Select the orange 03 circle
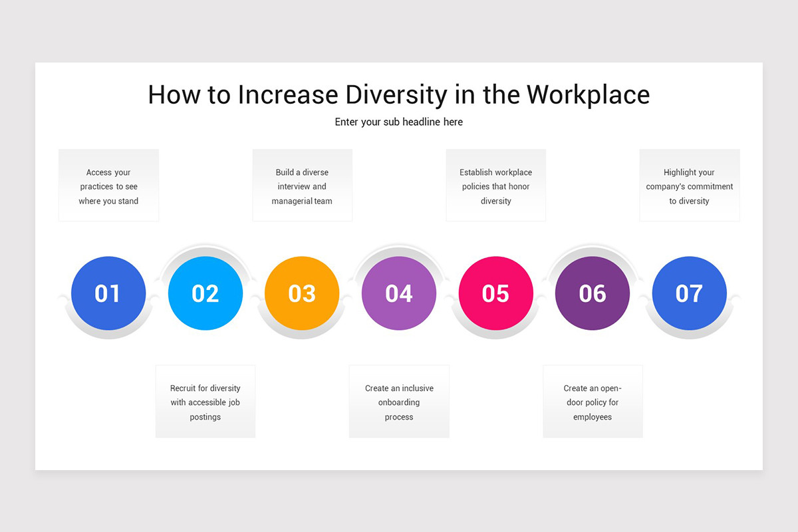This screenshot has height=532, width=798. tap(302, 293)
